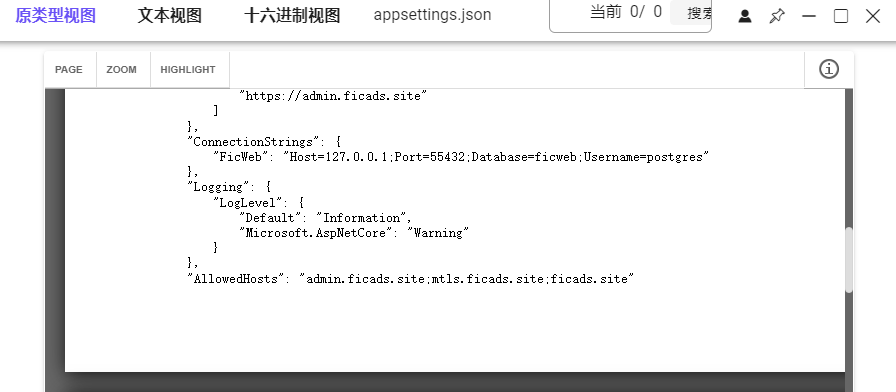Open the HIGHLIGHT toolbar menu

(x=188, y=70)
